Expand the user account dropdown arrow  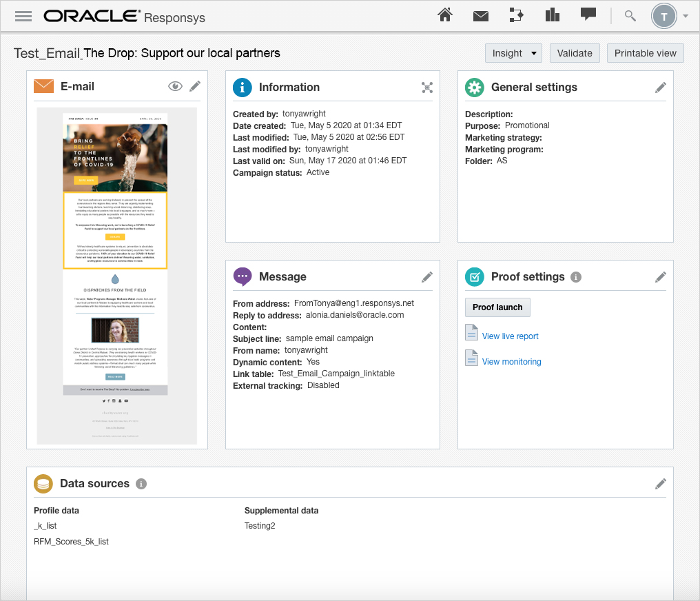coord(686,16)
